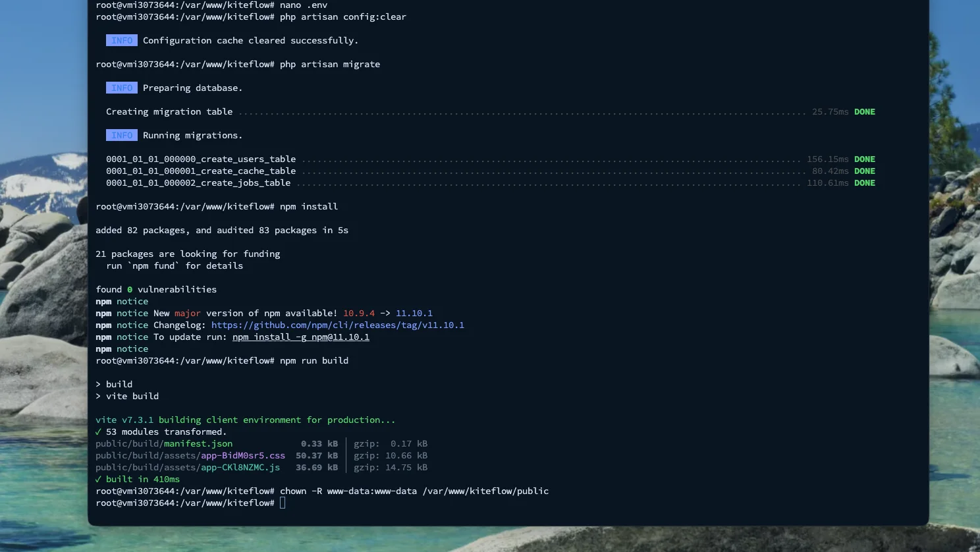
Task: Click the '110.61ms' timing value
Action: click(x=828, y=182)
